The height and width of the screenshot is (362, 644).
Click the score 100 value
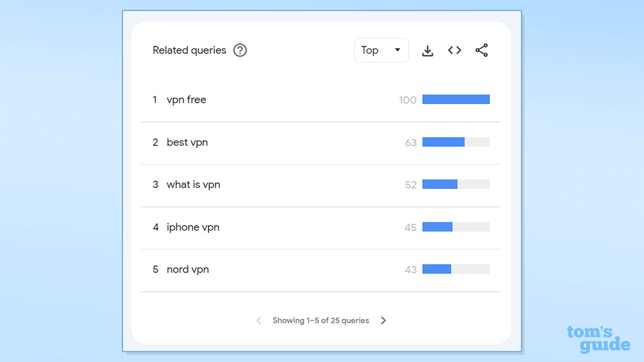[408, 100]
